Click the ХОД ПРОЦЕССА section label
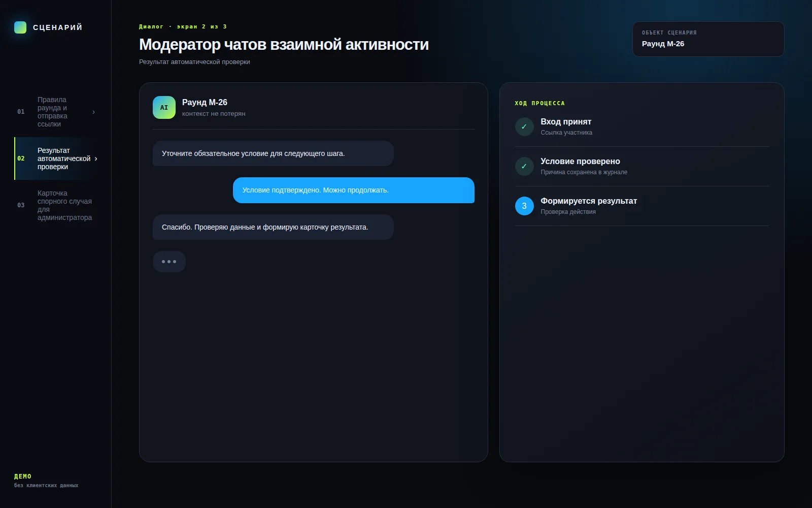Image resolution: width=812 pixels, height=508 pixels. click(539, 103)
